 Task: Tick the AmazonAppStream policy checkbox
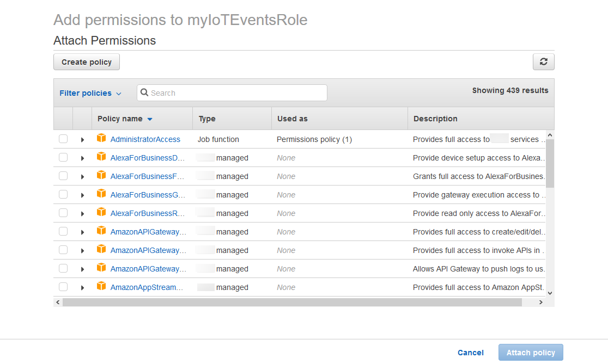63,287
